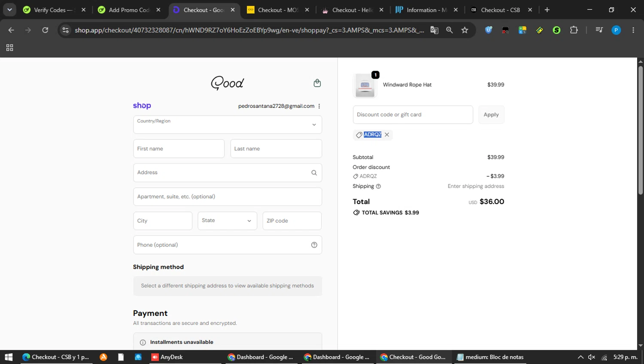Switch to the Verify Codes tab
This screenshot has width=644, height=364.
coord(55,10)
